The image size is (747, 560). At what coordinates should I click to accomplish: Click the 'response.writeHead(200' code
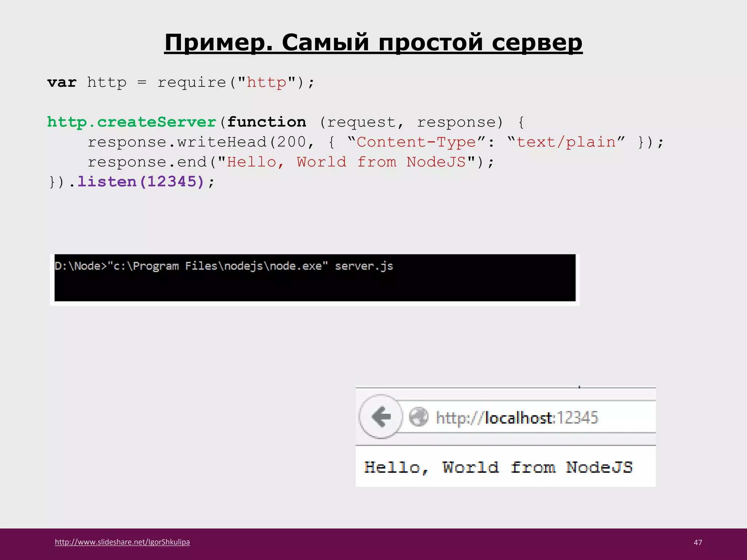(197, 142)
